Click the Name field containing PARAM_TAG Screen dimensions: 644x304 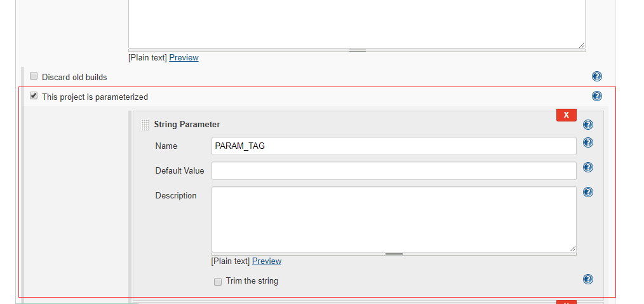coord(394,146)
